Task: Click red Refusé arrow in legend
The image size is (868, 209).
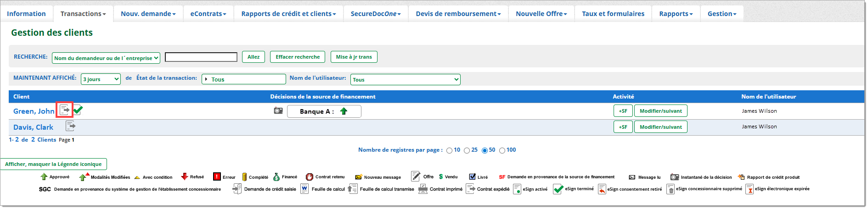Action: tap(185, 177)
